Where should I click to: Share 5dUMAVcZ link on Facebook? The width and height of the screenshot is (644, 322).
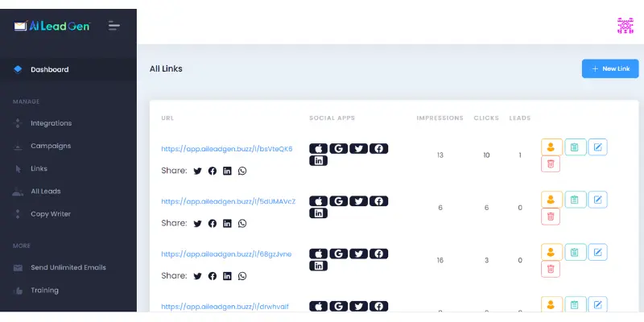(x=213, y=224)
